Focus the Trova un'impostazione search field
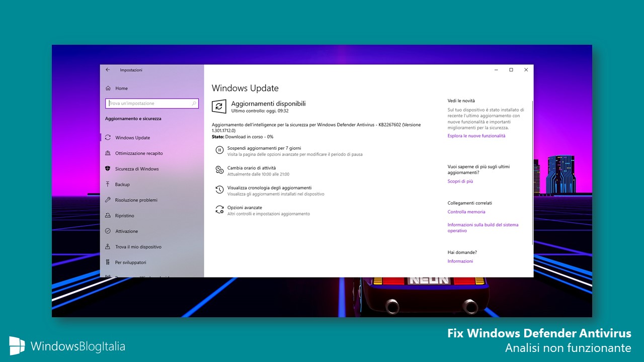 pos(152,103)
